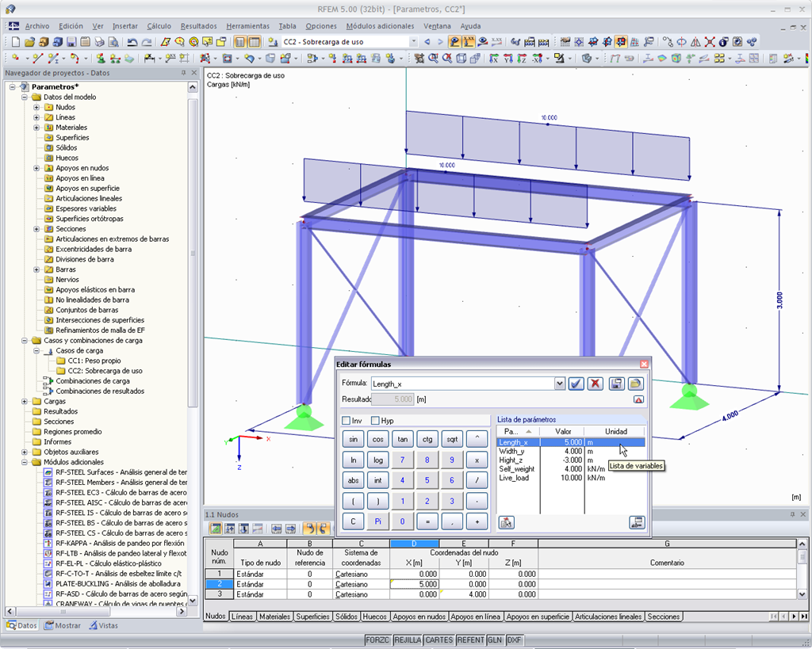This screenshot has width=812, height=649.
Task: Open the Fórmula dropdown list
Action: 561,383
